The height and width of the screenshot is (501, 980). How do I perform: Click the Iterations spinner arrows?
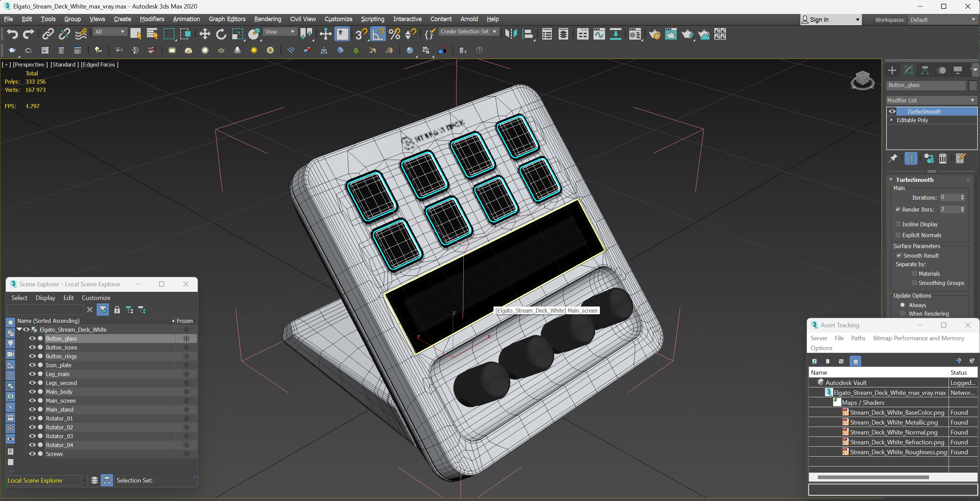[963, 197]
